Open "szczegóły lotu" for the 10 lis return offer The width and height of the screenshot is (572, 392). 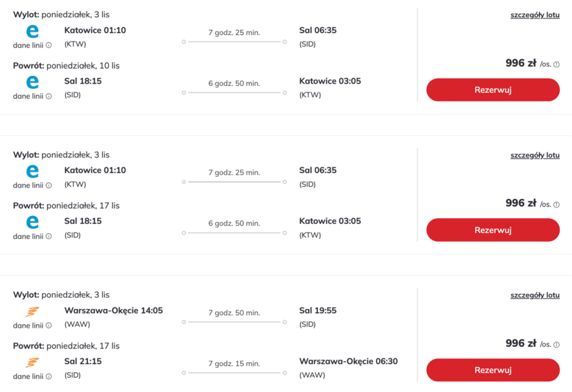(535, 15)
